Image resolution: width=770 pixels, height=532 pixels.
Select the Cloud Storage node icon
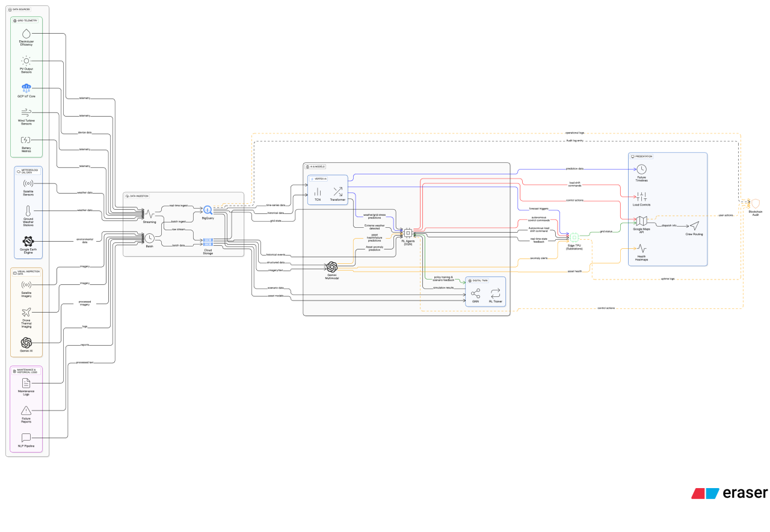click(208, 242)
